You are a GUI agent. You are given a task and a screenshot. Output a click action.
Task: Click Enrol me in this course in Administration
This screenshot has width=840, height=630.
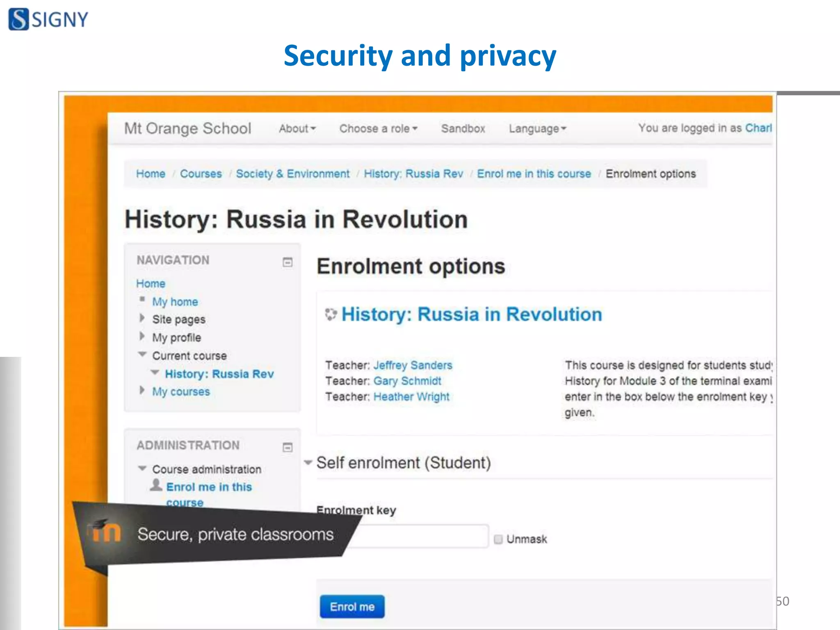[x=209, y=494]
